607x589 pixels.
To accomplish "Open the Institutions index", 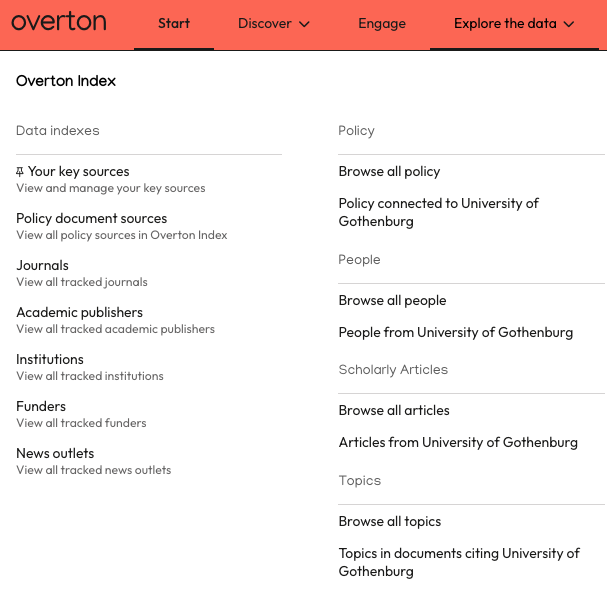I will click(50, 360).
